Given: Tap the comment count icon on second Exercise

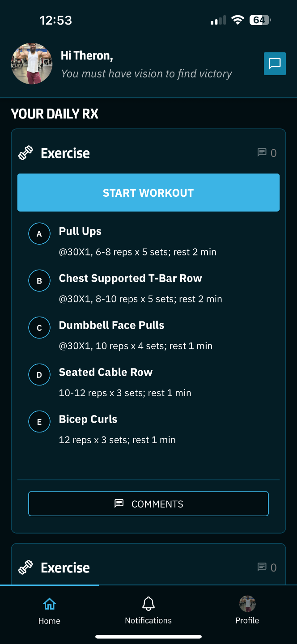Looking at the screenshot, I should (262, 567).
